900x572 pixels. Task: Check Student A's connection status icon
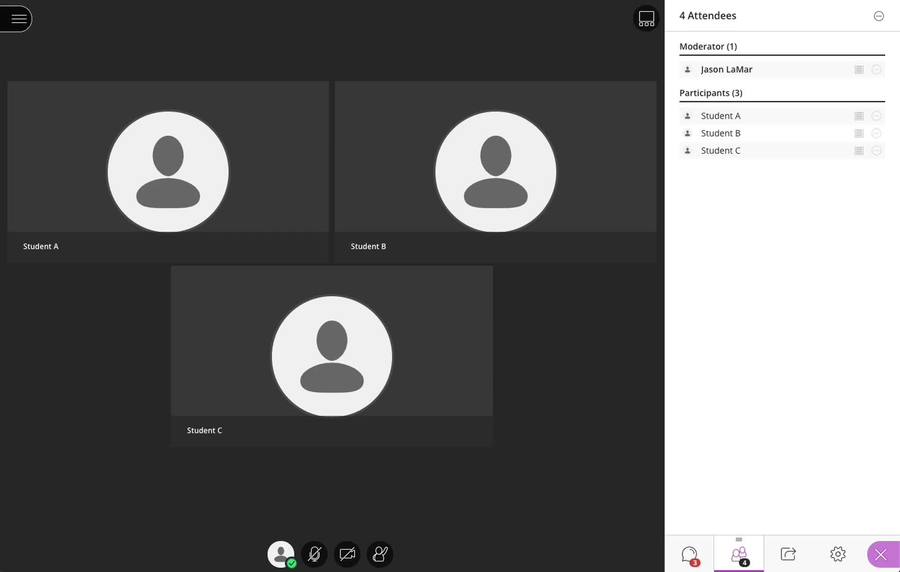859,116
